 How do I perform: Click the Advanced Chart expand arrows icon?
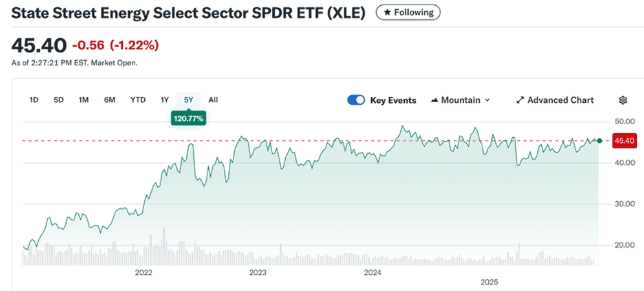(520, 100)
